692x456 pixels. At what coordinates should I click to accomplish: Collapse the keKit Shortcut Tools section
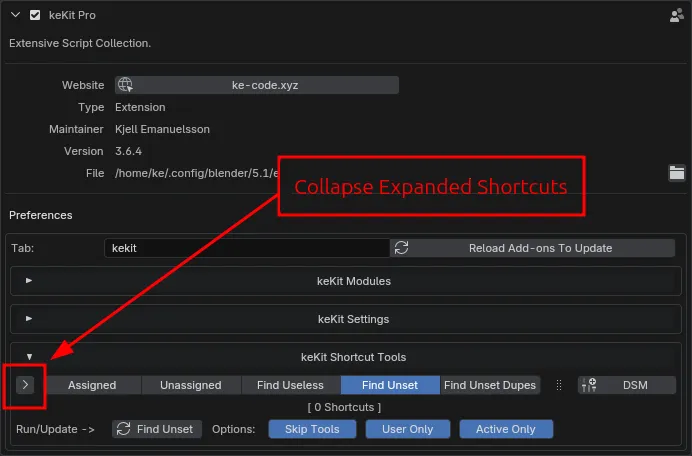coord(29,357)
